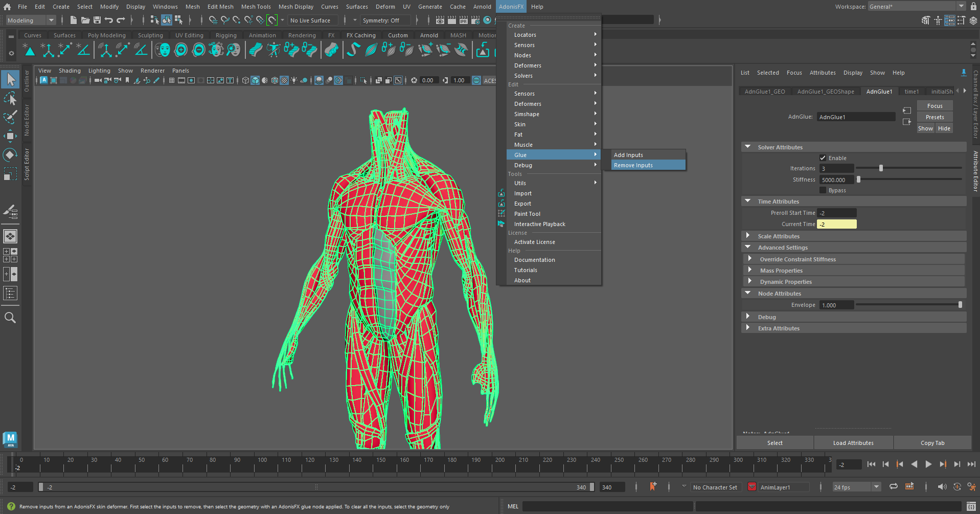This screenshot has width=980, height=514.
Task: Click the face head shelf icon
Action: click(163, 50)
